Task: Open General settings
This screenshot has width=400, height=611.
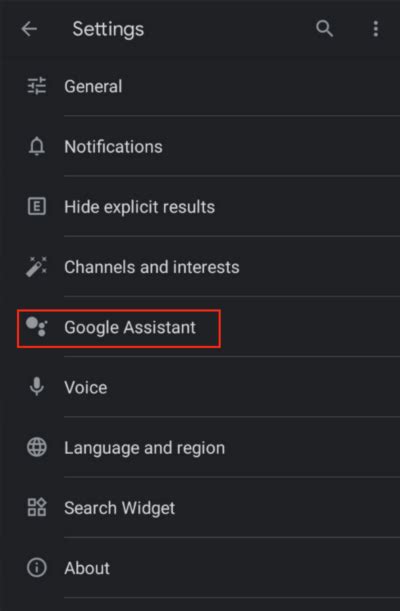Action: click(200, 86)
